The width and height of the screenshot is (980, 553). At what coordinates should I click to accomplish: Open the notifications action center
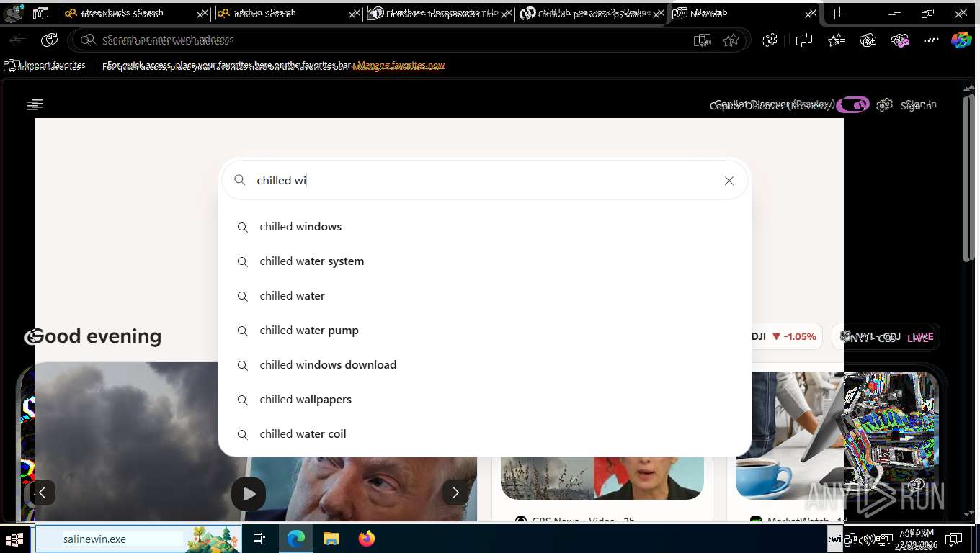pyautogui.click(x=953, y=539)
